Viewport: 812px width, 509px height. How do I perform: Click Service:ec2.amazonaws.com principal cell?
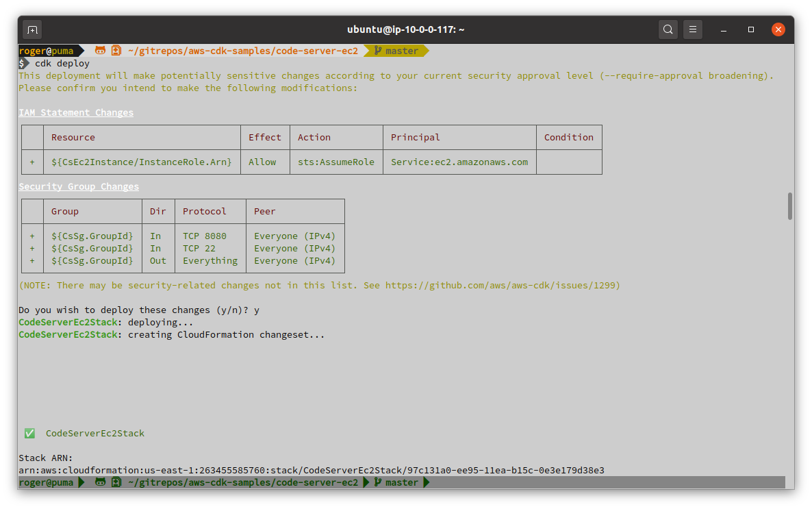coord(459,162)
